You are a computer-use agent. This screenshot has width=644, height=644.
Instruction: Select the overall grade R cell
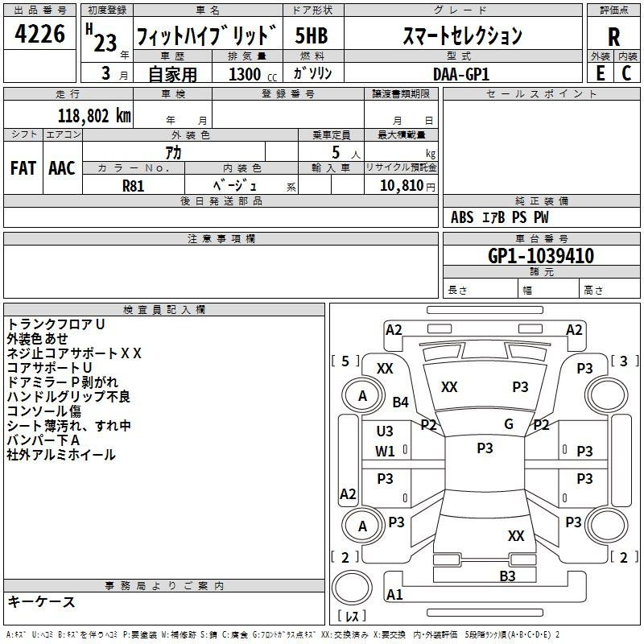point(613,36)
